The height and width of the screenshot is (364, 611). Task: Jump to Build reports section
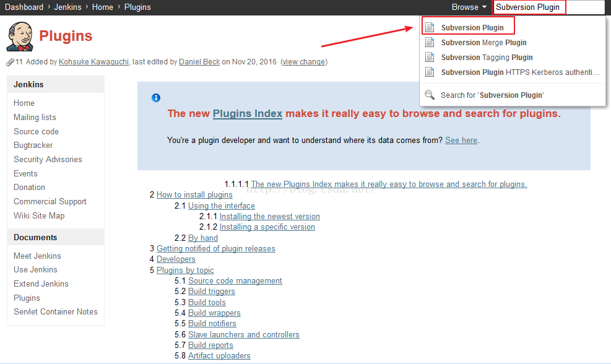(210, 345)
